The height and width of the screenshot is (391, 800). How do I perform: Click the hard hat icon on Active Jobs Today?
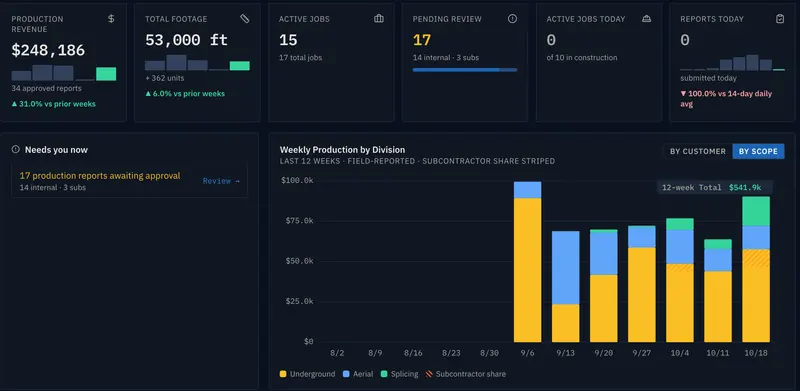click(646, 19)
